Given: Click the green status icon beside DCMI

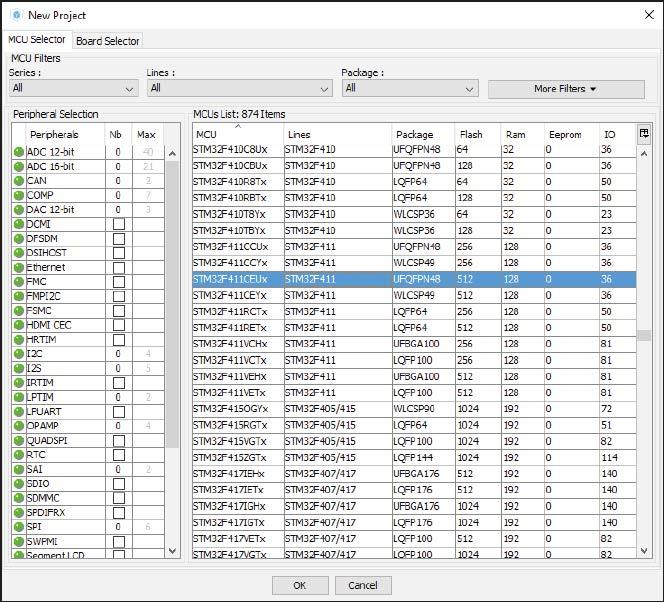Looking at the screenshot, I should pos(19,224).
